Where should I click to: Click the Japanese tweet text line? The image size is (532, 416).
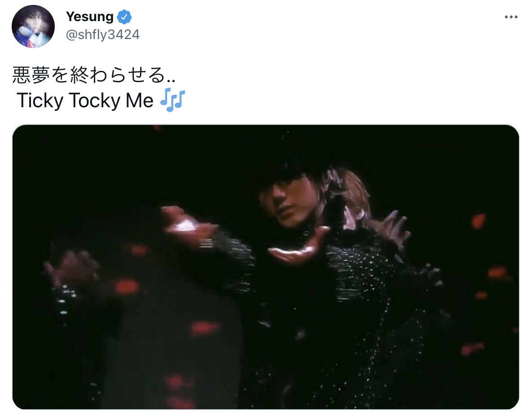(x=94, y=75)
